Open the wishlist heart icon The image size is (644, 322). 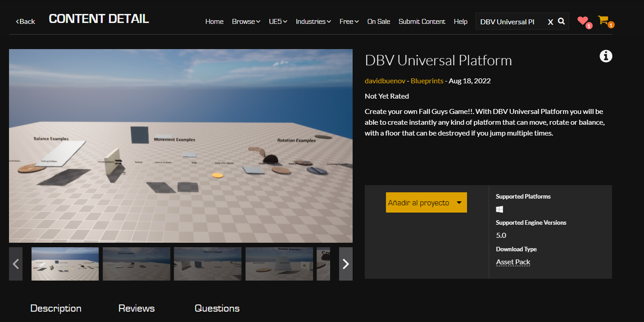point(583,20)
